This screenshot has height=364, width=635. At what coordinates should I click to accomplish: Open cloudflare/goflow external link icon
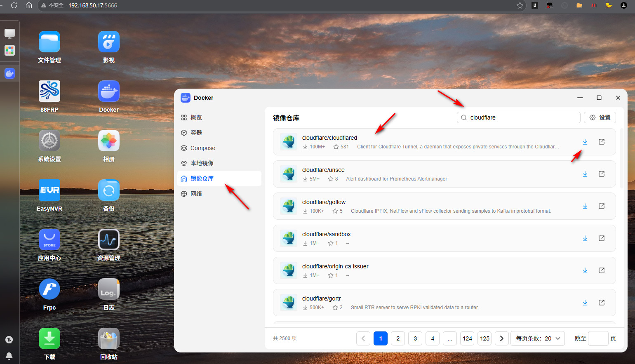tap(602, 206)
